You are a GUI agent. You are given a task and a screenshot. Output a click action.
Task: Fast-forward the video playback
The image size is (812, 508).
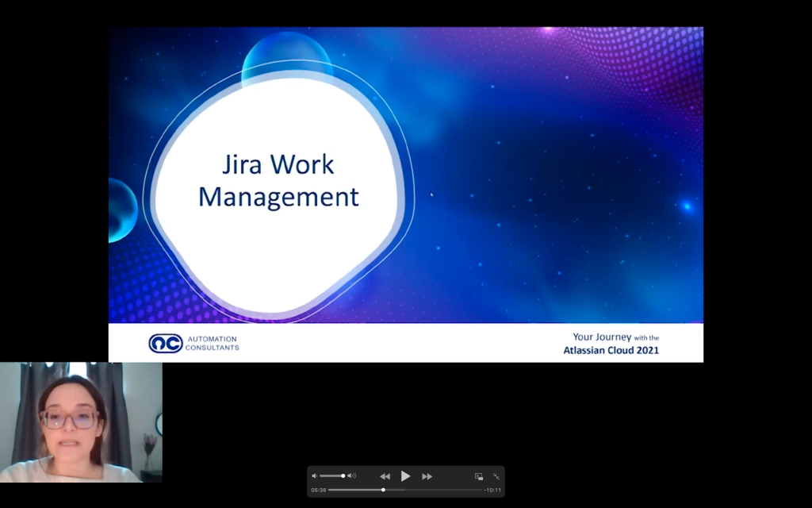pos(427,476)
